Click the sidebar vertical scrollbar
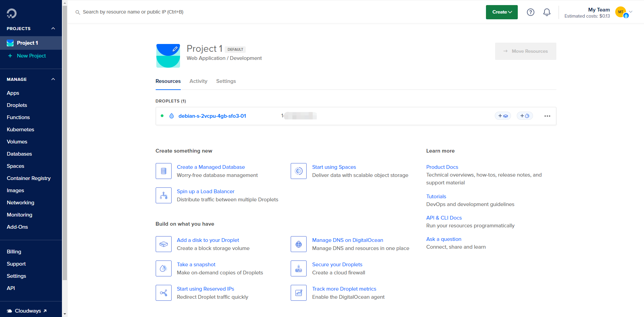The image size is (644, 317). (65, 143)
